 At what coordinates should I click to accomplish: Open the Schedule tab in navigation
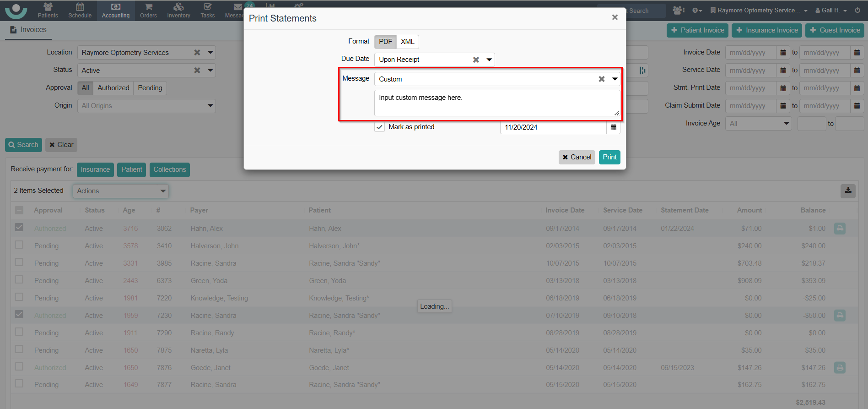[80, 10]
